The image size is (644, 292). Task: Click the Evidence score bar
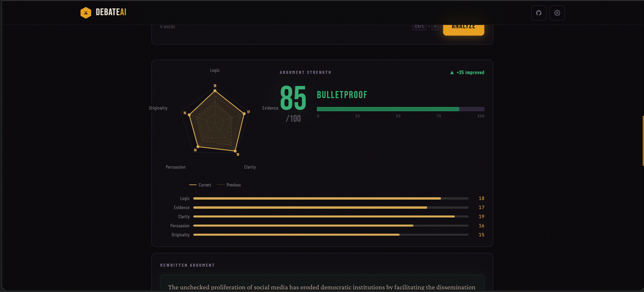pyautogui.click(x=331, y=208)
